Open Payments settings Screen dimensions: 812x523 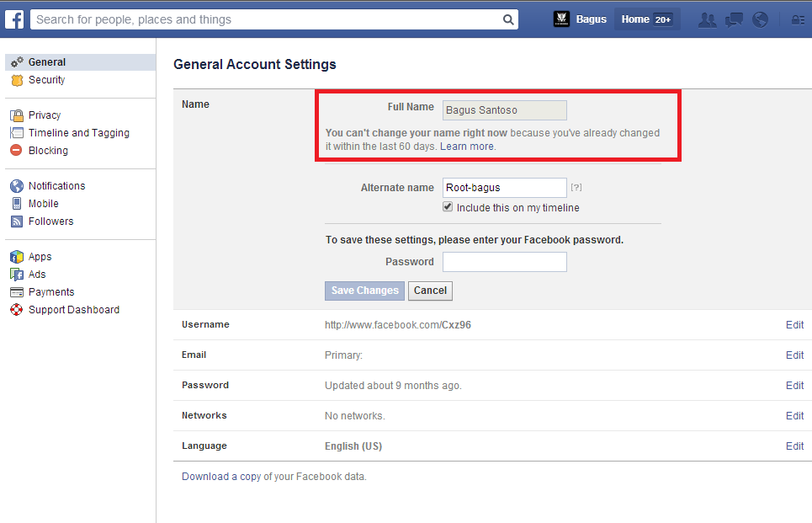coord(51,292)
